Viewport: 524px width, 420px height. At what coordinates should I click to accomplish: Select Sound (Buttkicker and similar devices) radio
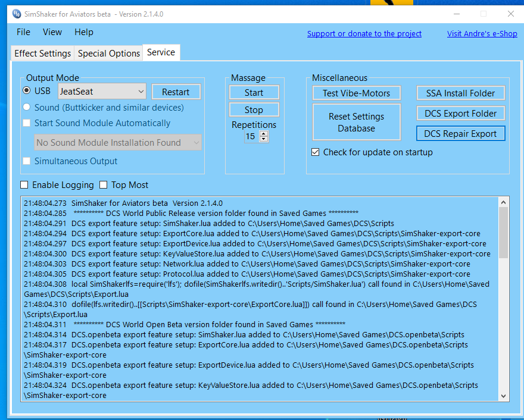(26, 107)
